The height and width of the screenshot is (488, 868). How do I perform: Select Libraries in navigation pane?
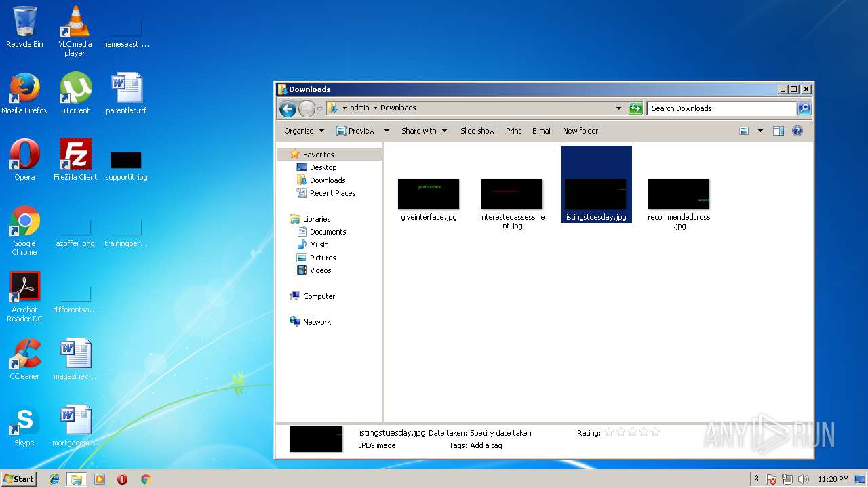[317, 219]
